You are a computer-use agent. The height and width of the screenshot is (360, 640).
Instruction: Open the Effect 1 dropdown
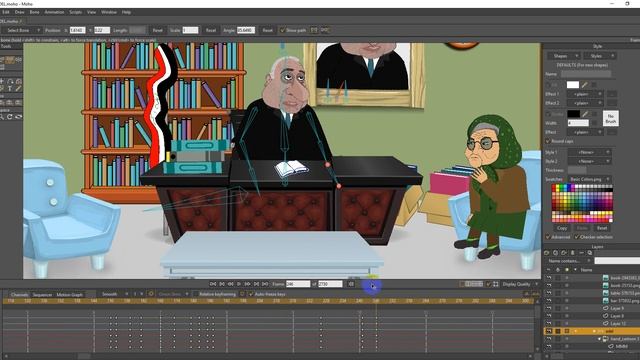[x=584, y=94]
